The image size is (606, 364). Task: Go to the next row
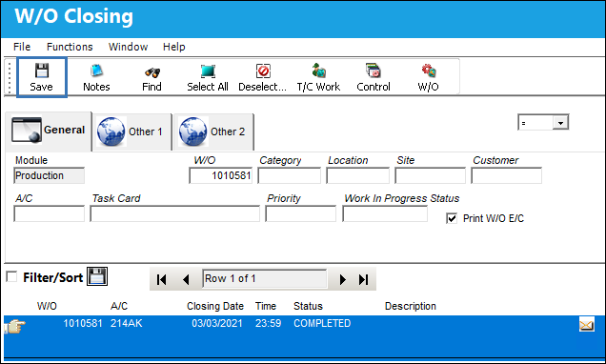click(x=342, y=279)
